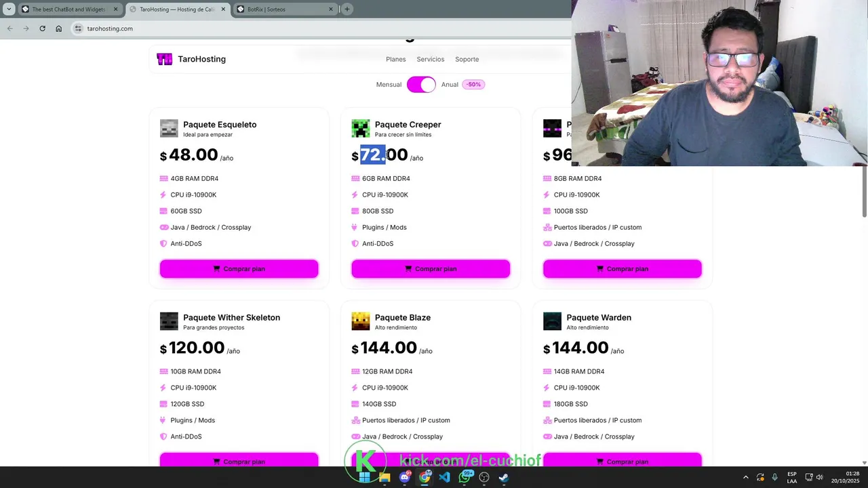Click the Paquete Blaze head icon
The image size is (868, 488).
361,321
